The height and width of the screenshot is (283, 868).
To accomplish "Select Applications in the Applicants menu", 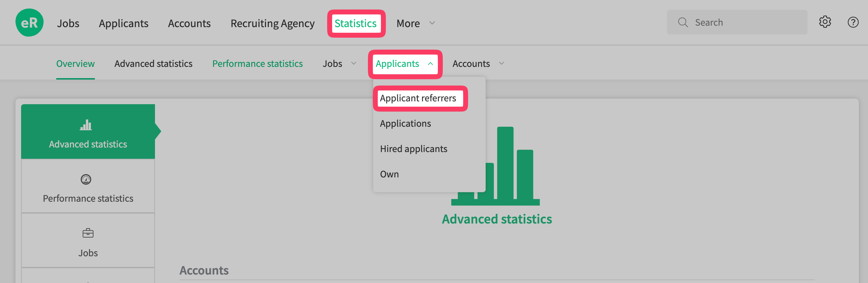I will click(x=406, y=124).
